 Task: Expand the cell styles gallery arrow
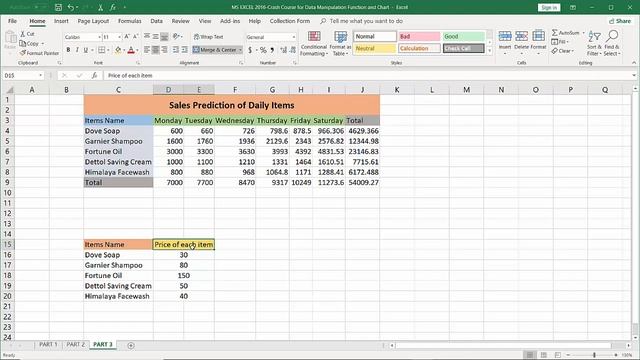(x=489, y=51)
